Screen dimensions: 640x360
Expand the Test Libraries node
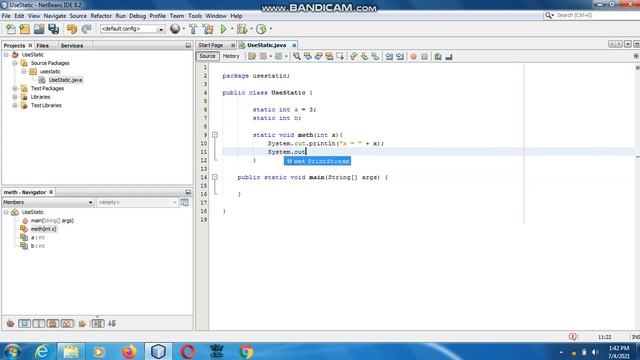(x=15, y=105)
